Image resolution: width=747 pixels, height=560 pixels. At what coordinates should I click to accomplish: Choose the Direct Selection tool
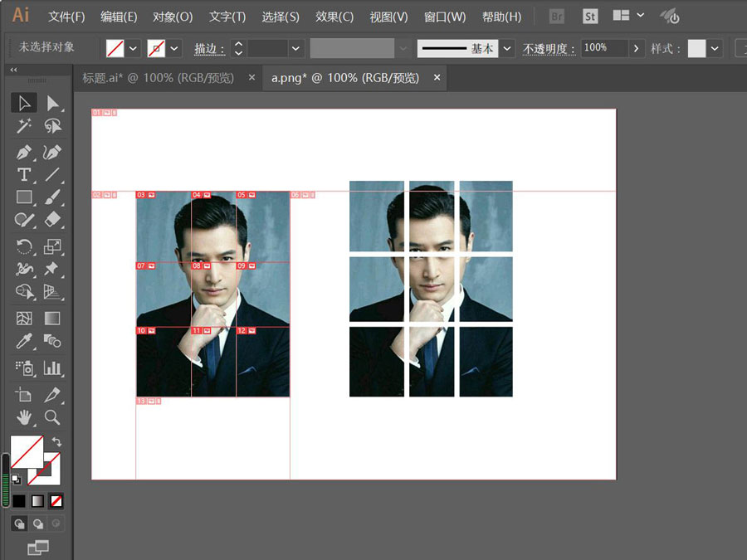(x=52, y=103)
